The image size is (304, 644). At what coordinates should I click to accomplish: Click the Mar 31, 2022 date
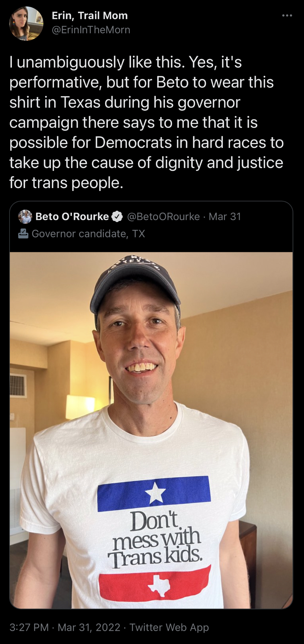[x=89, y=627]
